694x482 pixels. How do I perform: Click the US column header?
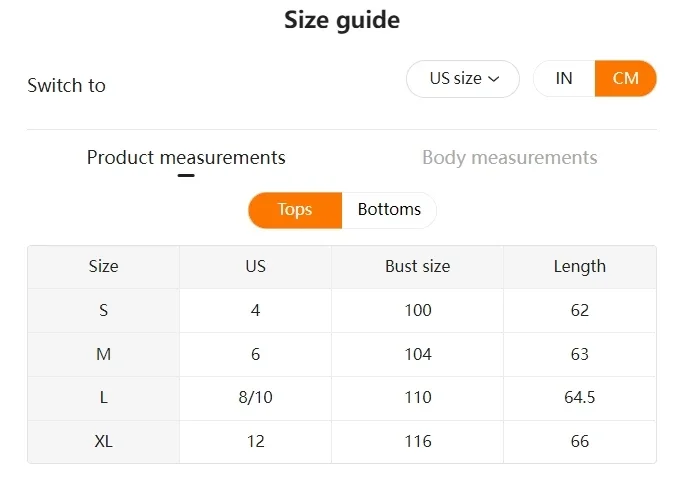255,266
